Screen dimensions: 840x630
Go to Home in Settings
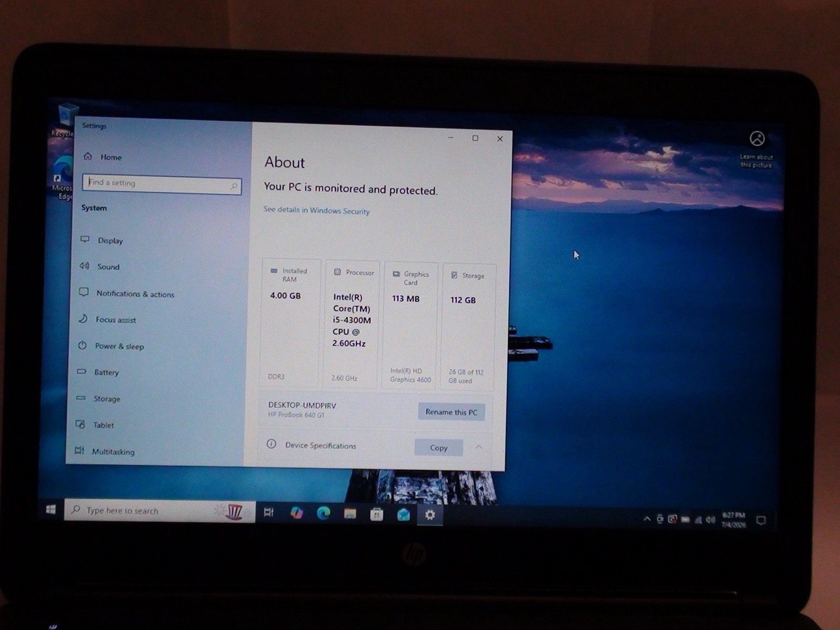pos(103,156)
